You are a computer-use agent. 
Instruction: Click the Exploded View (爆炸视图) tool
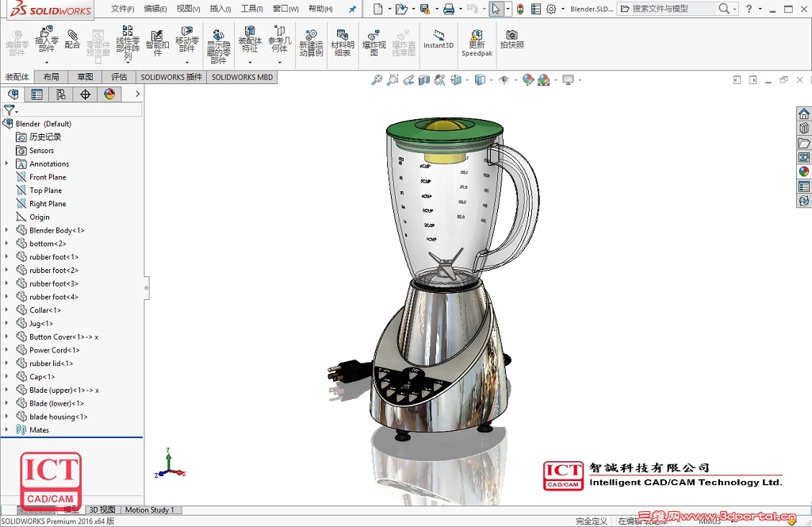tap(374, 44)
